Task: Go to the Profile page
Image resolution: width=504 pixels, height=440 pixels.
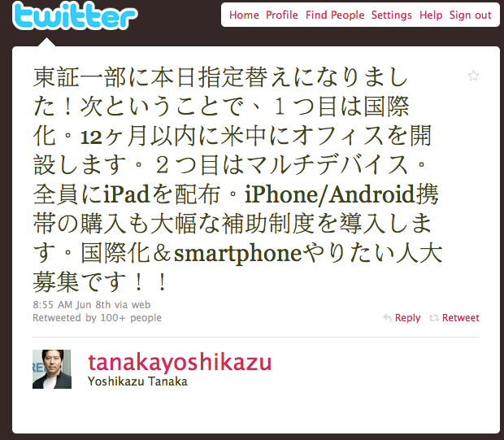Action: 282,15
